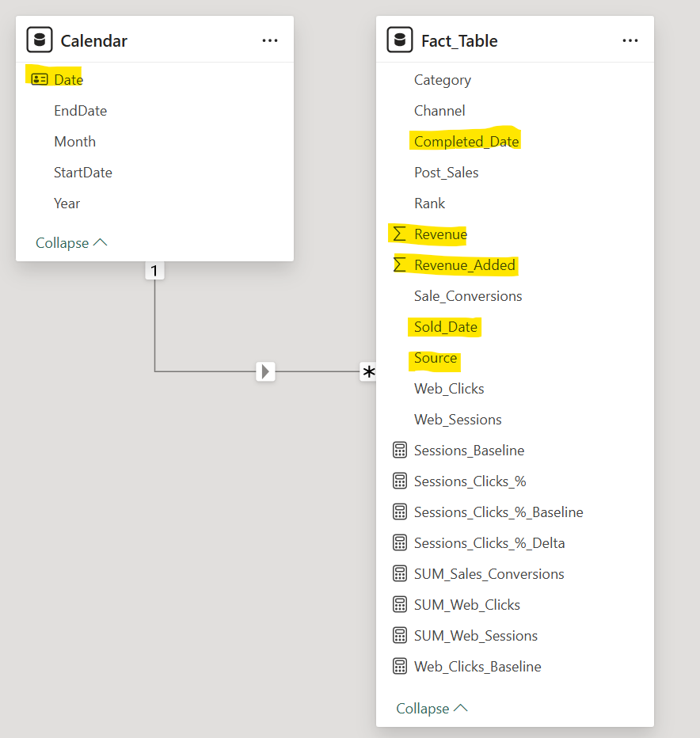Click the sigma icon next to Revenue_Added
700x738 pixels.
click(399, 265)
